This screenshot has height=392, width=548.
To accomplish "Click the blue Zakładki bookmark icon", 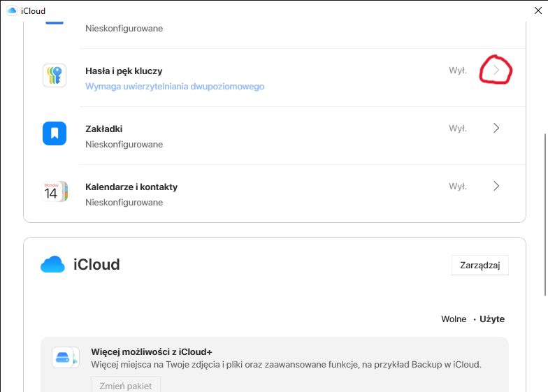I will click(x=55, y=133).
